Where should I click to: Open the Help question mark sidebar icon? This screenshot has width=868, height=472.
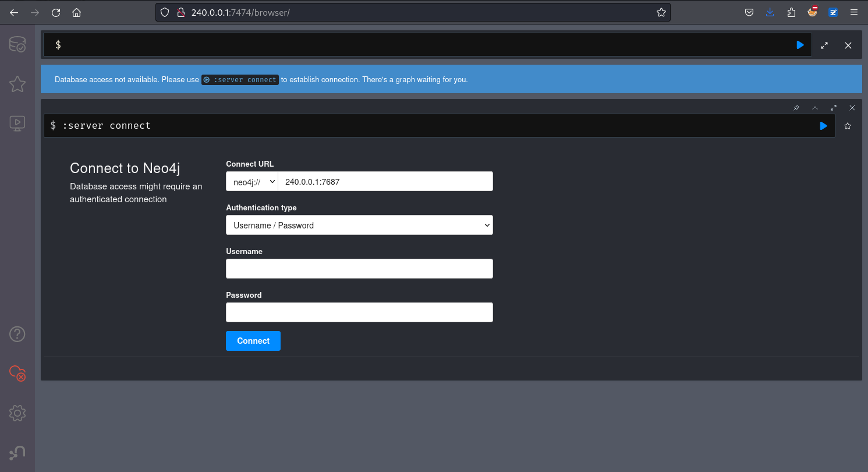click(17, 334)
